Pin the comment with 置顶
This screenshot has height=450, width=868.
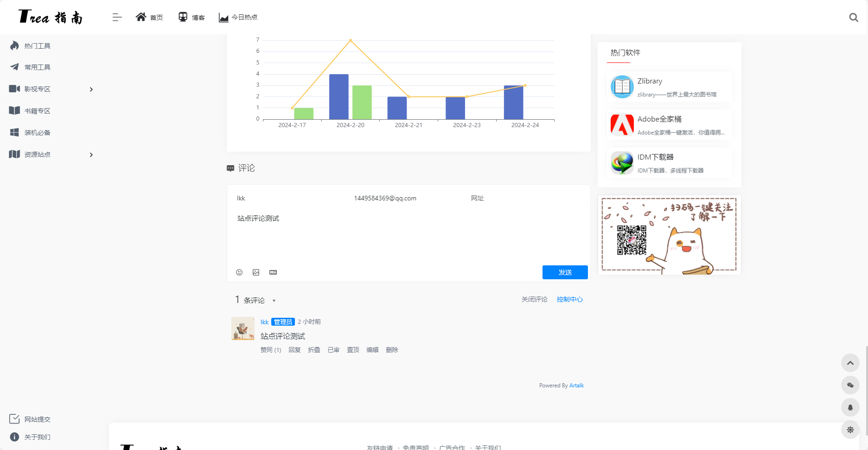[352, 350]
